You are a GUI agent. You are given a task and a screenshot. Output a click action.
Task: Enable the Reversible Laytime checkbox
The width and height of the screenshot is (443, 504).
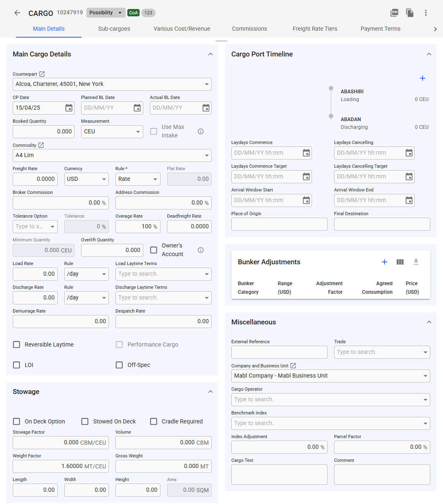pos(16,344)
